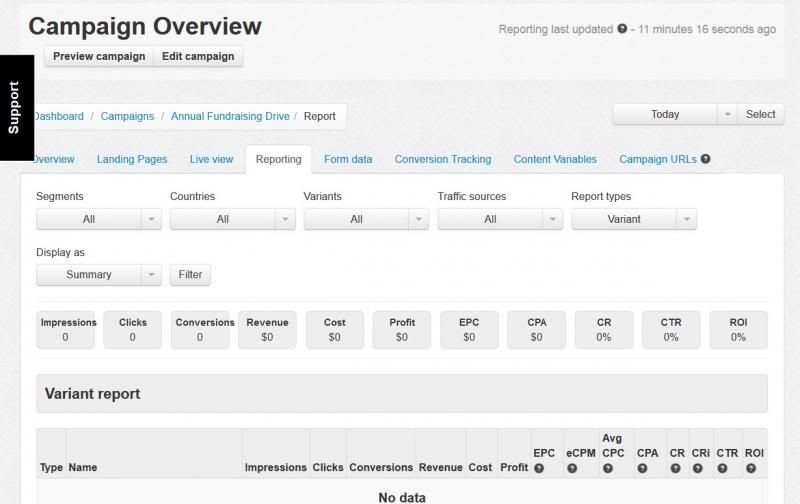Expand the date range arrow next to Today
Screen dimensions: 800x504
tap(728, 114)
